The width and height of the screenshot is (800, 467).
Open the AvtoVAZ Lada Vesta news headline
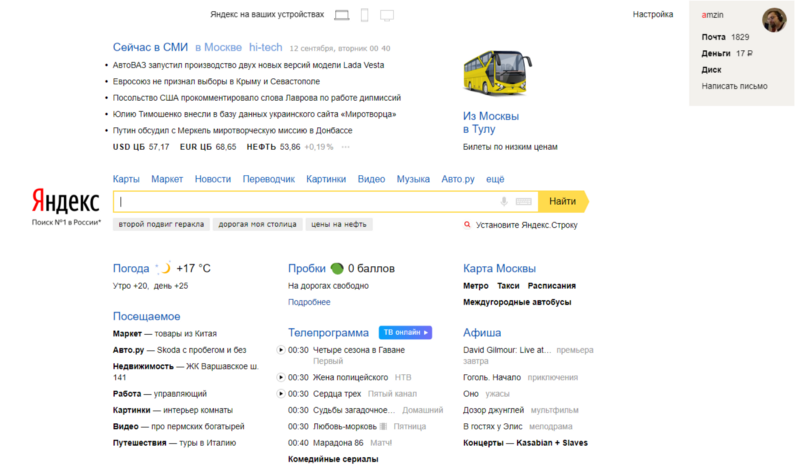248,65
